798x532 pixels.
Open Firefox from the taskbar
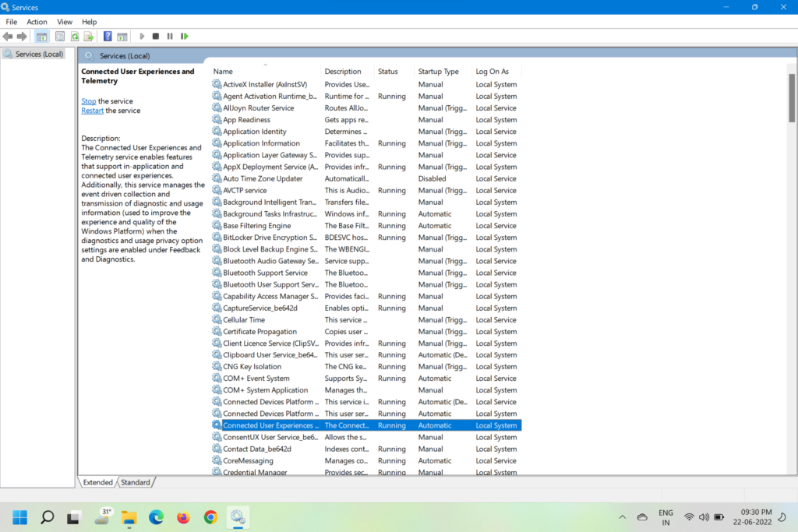(x=183, y=516)
